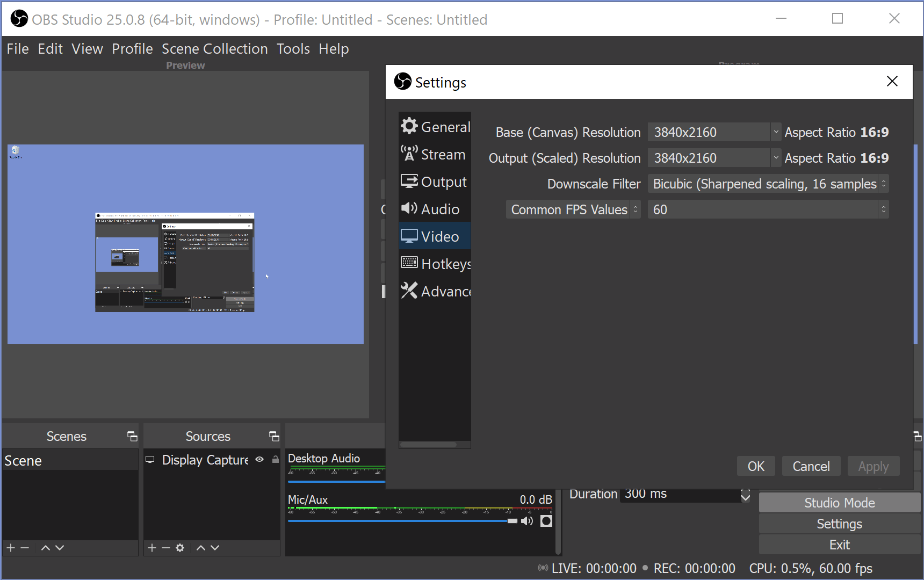Click the 0.0 dB Mic/Aux level text
This screenshot has width=924, height=580.
point(536,499)
